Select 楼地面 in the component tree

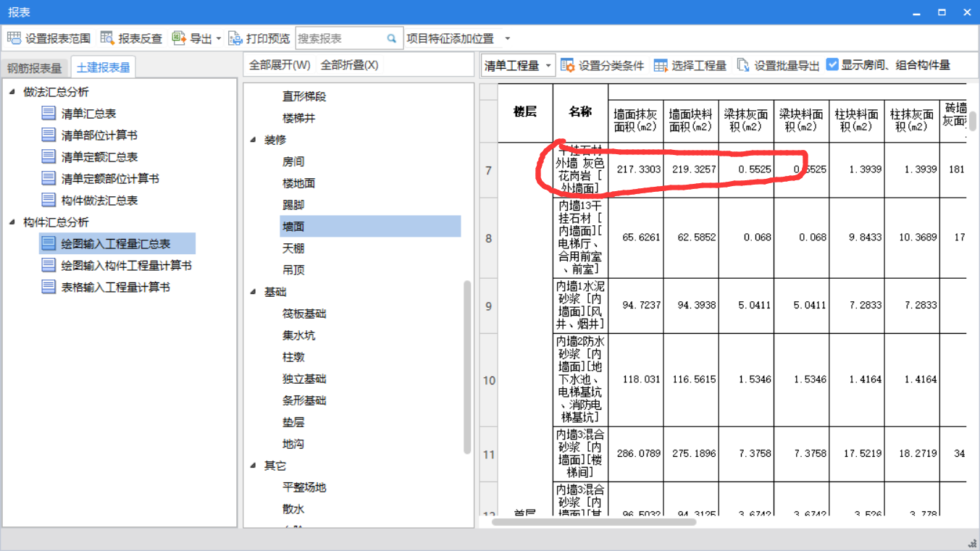point(298,183)
